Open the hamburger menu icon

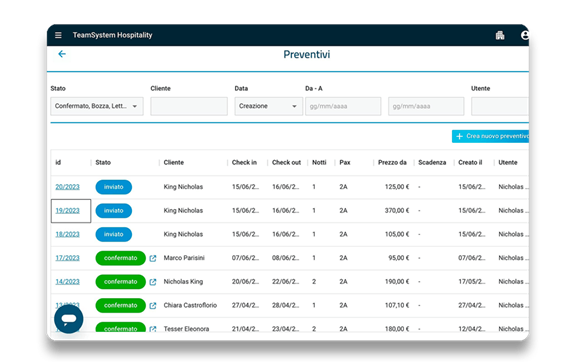[x=58, y=35]
